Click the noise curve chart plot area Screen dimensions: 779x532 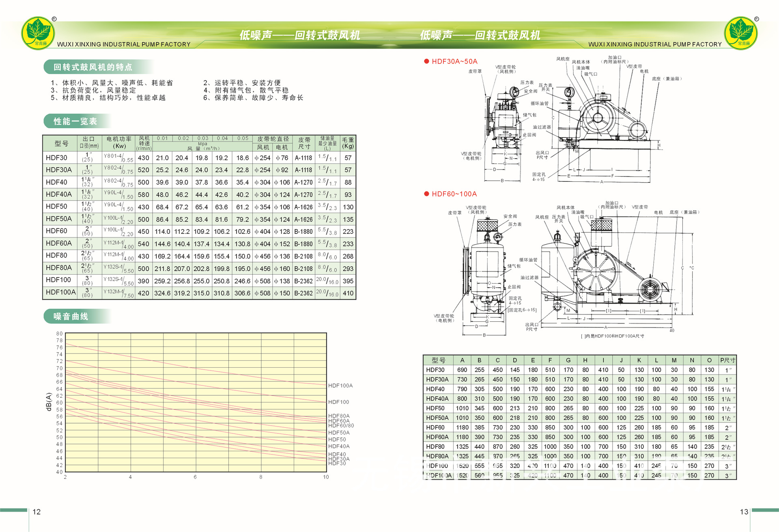196,402
